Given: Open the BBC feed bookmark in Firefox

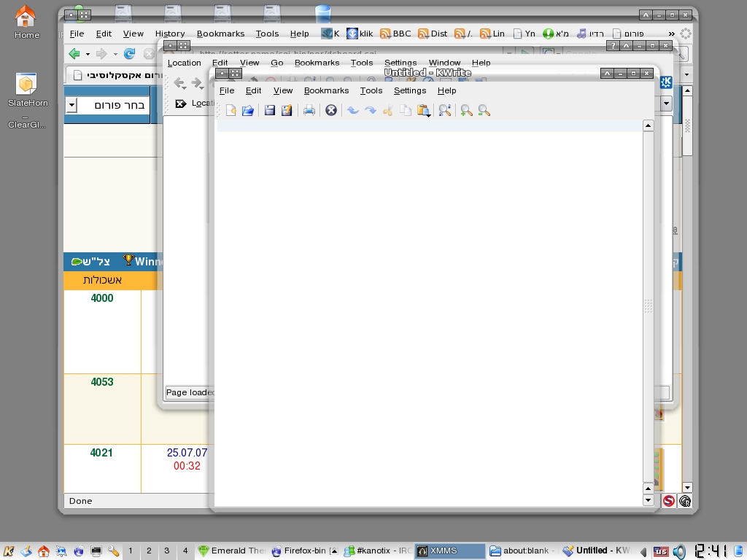Looking at the screenshot, I should click(x=395, y=34).
